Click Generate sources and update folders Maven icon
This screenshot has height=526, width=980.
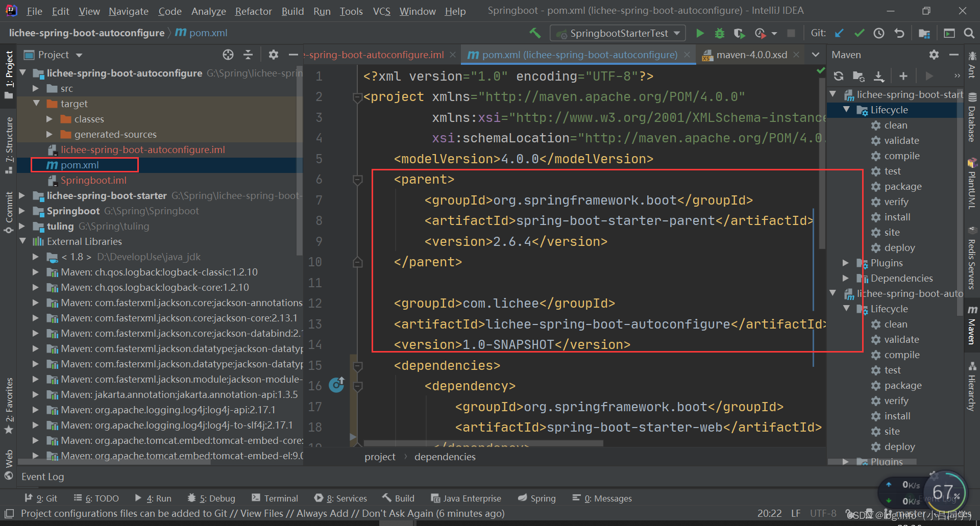[859, 76]
